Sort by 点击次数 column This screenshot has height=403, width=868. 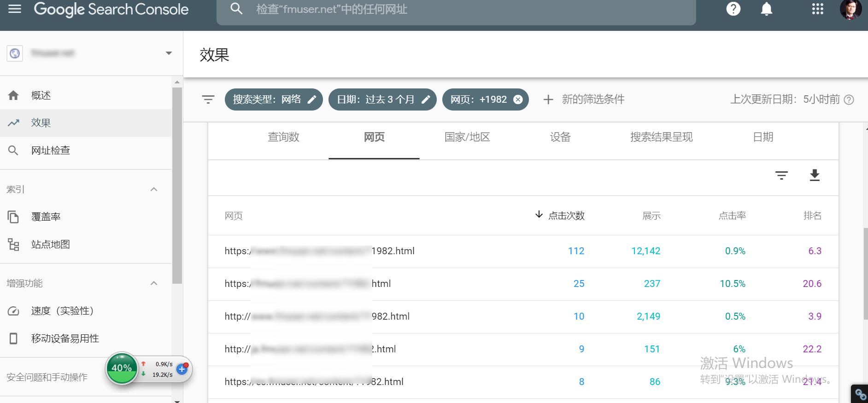[x=560, y=216]
